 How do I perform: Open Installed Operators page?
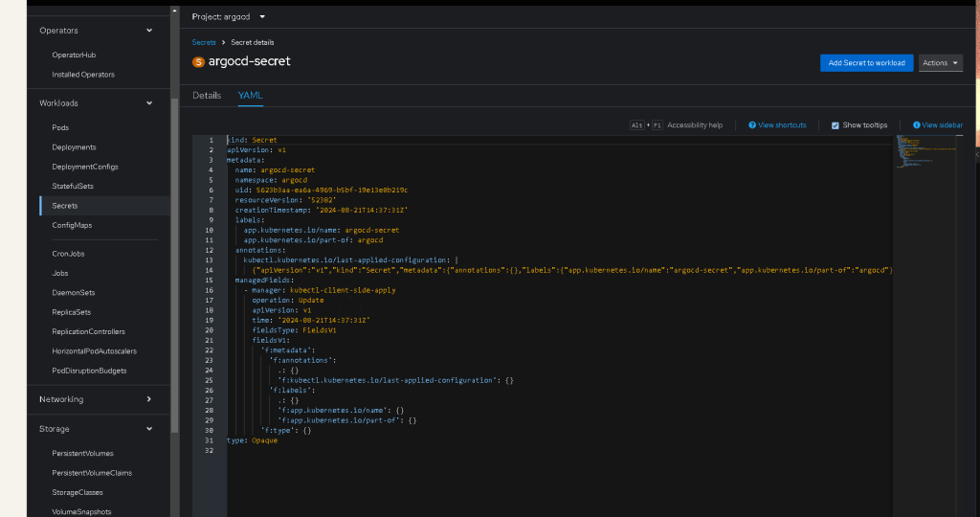pos(83,75)
